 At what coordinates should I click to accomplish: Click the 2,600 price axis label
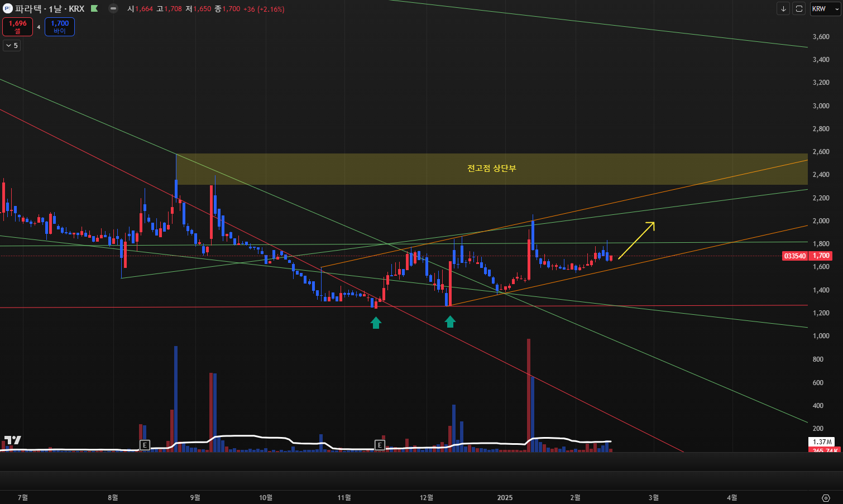coord(821,152)
